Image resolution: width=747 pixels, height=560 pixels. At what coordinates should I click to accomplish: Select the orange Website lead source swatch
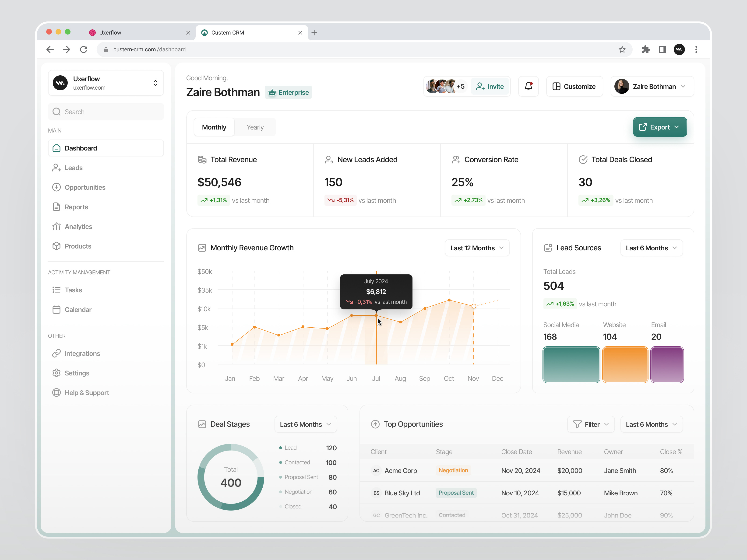click(625, 364)
